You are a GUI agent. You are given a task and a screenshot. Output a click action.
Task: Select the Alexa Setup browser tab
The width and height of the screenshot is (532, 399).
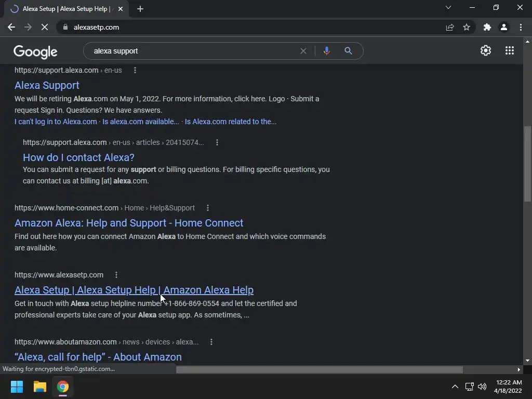pyautogui.click(x=66, y=9)
